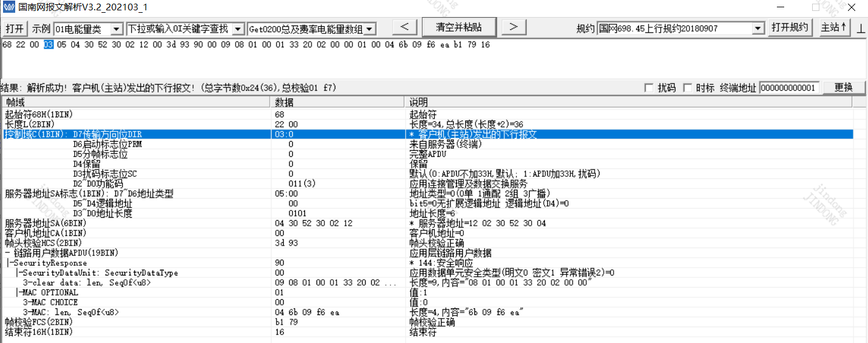Click the 说明 column header
This screenshot has height=343, width=868.
(x=629, y=102)
